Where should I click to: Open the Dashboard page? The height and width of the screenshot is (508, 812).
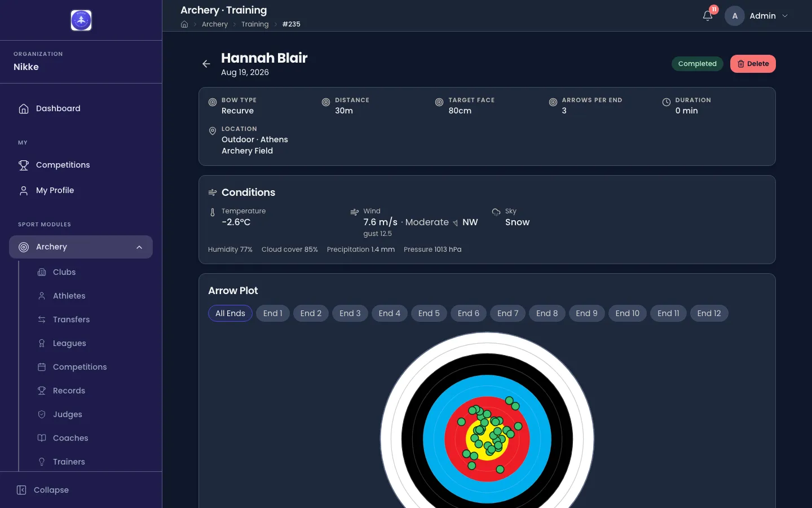[x=81, y=108]
